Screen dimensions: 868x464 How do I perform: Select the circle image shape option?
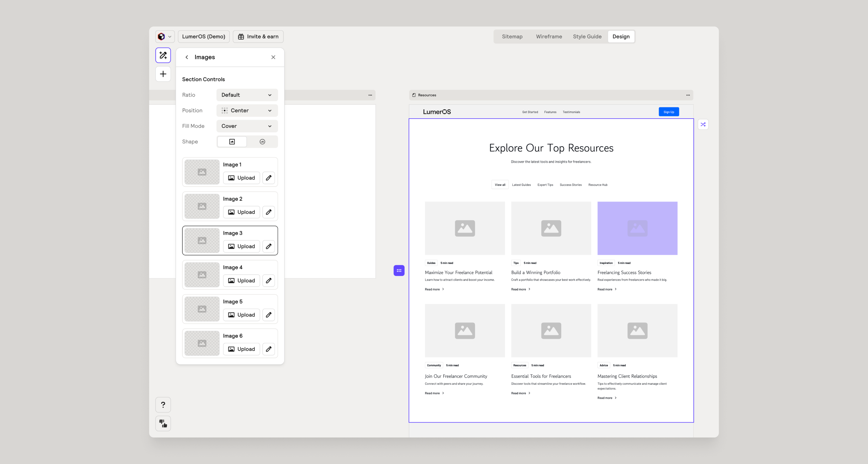click(262, 141)
